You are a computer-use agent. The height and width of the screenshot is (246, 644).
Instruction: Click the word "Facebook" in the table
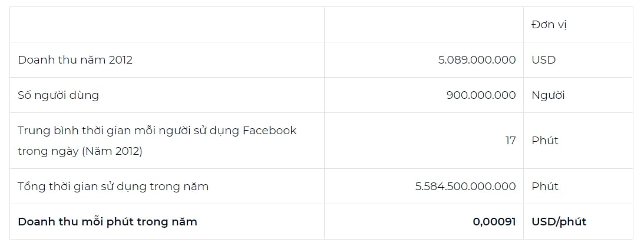[x=269, y=131]
